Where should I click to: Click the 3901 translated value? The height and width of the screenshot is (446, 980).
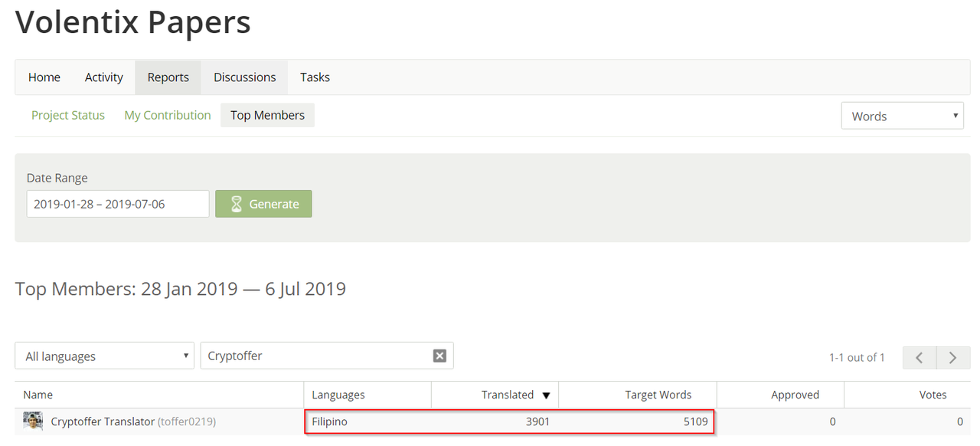(x=537, y=421)
